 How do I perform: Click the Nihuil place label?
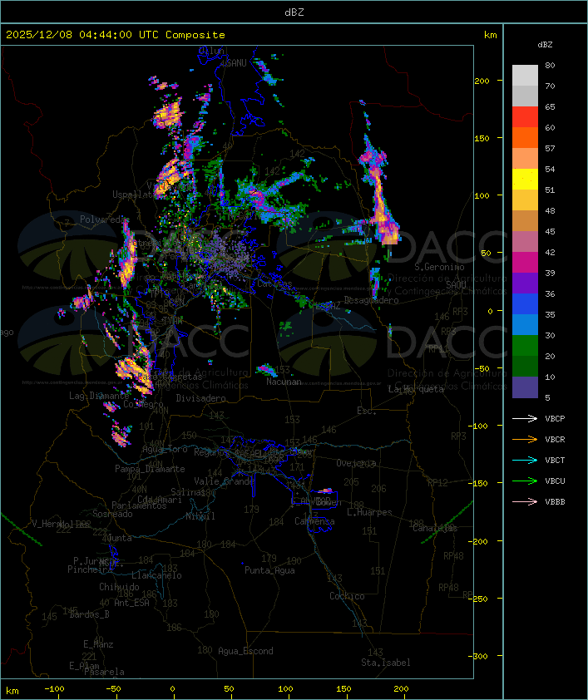tap(200, 516)
